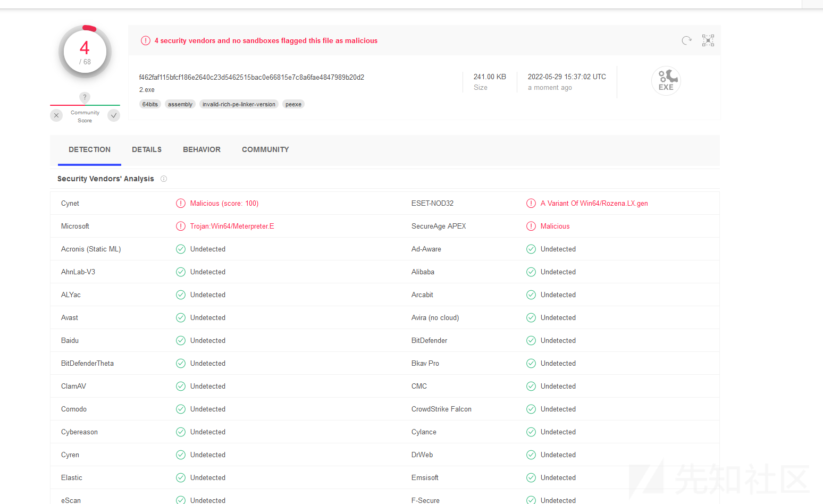
Task: Click 'Malicious (score: 100)' result for Cynet
Action: pos(224,203)
